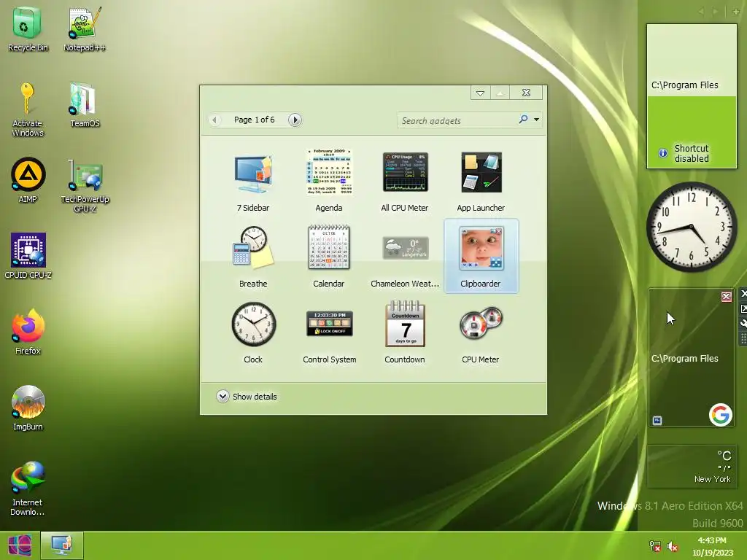
Task: Launch AIMP from desktop
Action: pyautogui.click(x=28, y=180)
